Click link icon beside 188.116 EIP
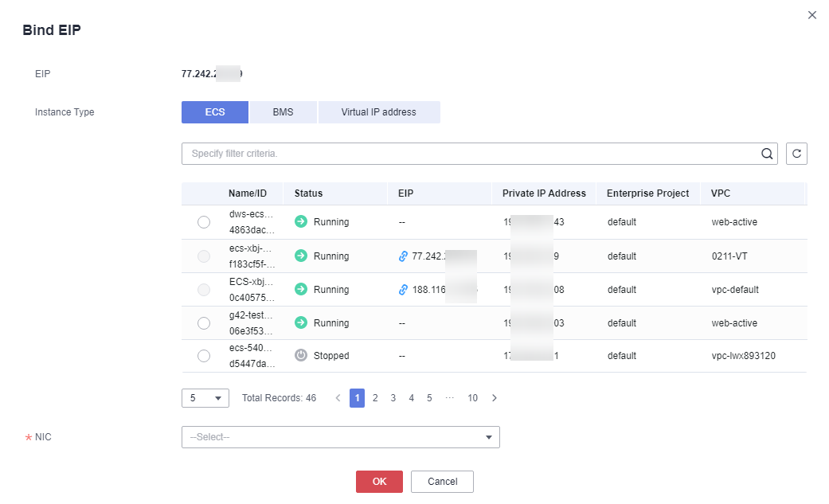Viewport: 829px width, 504px height. point(403,290)
